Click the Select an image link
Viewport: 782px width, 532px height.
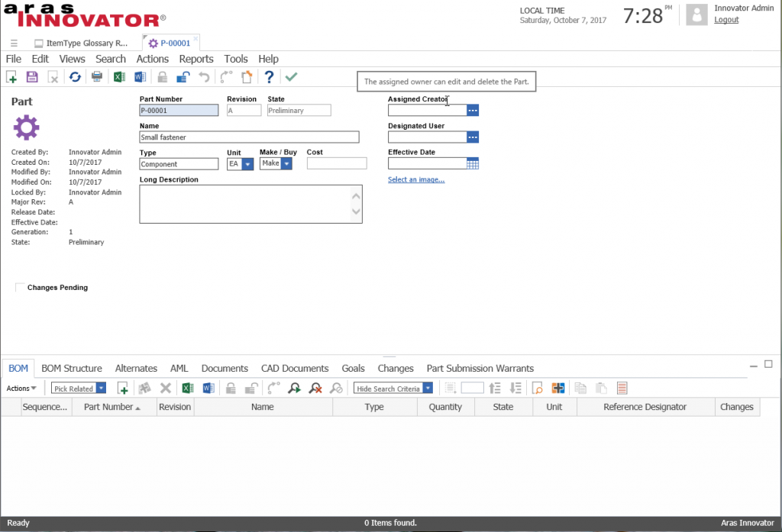(x=416, y=179)
